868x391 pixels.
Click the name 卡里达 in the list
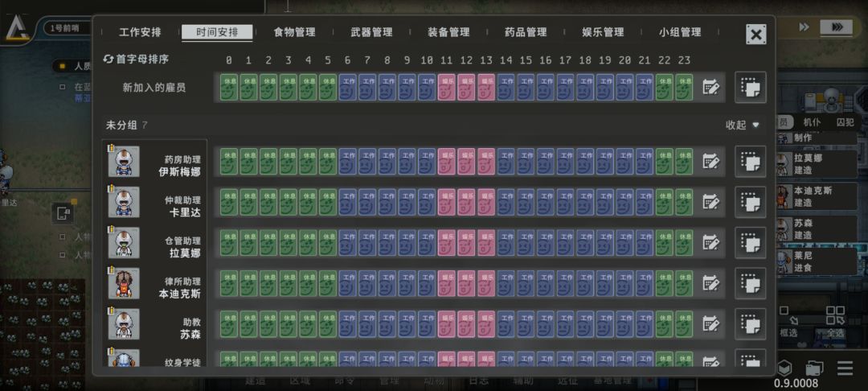pos(185,212)
